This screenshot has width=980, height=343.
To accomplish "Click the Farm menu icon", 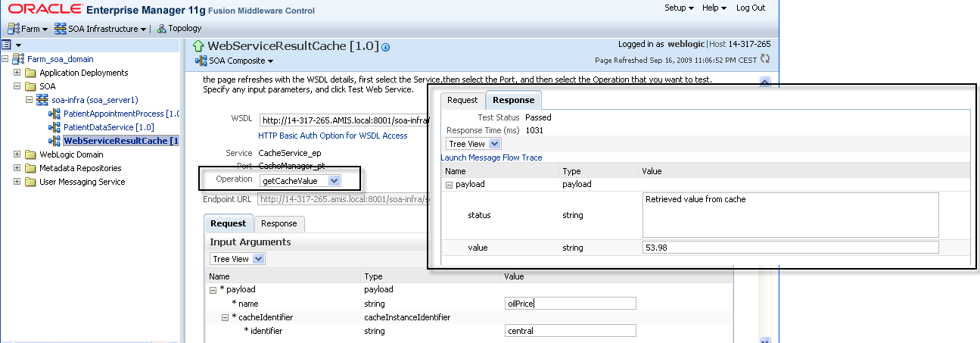I will (x=13, y=29).
